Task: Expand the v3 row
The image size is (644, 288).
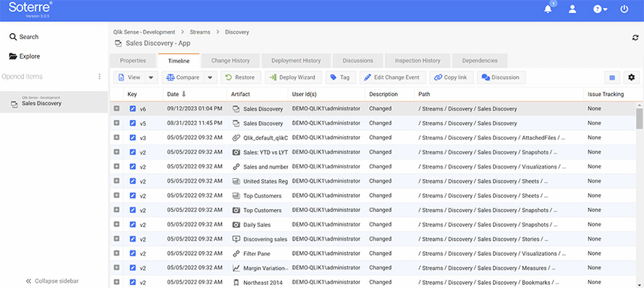Action: [x=116, y=137]
